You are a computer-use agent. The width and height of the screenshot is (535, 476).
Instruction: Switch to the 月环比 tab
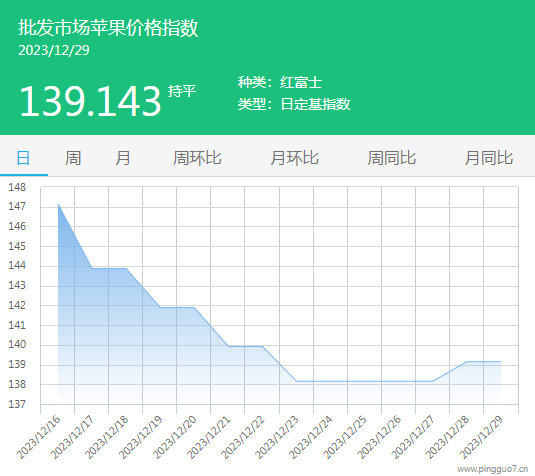[x=294, y=158]
